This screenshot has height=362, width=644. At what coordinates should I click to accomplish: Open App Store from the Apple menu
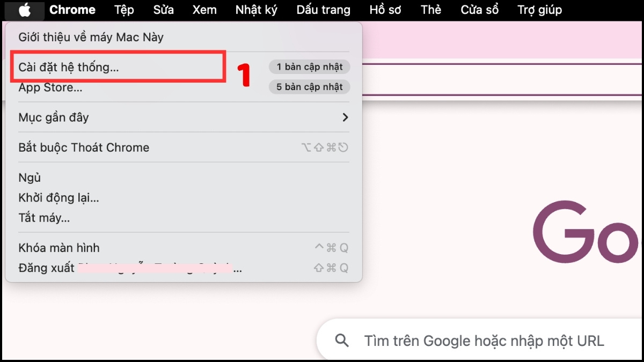click(50, 88)
